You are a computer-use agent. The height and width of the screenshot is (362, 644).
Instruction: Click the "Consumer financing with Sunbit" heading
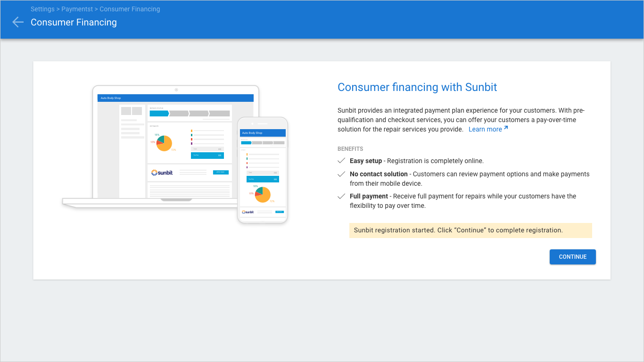417,87
